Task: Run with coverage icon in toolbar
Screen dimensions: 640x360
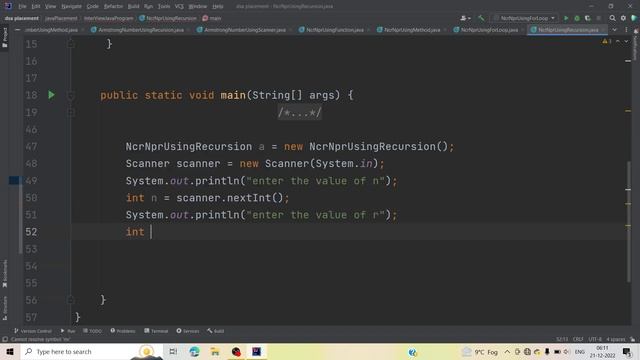Action: (x=588, y=18)
